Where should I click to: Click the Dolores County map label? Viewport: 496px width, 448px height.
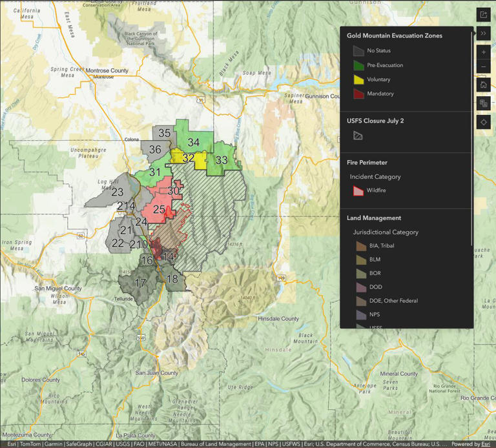41,380
